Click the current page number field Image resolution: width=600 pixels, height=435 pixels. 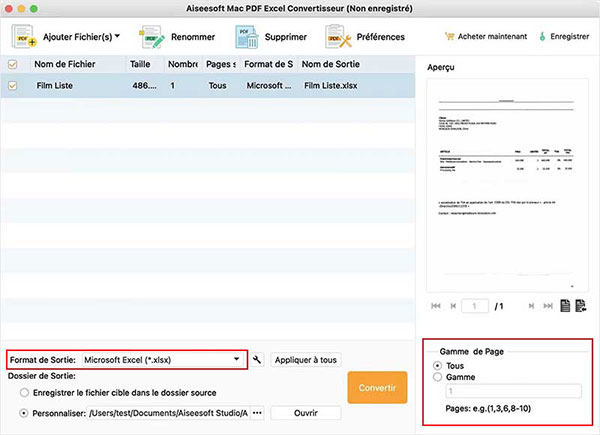pos(475,306)
